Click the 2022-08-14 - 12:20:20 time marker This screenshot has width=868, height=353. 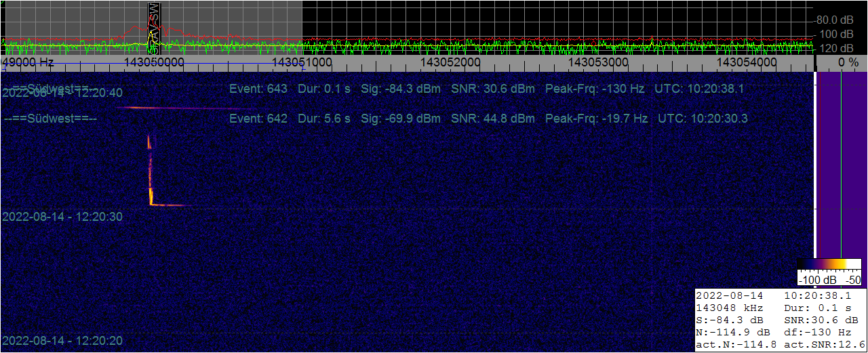62,341
